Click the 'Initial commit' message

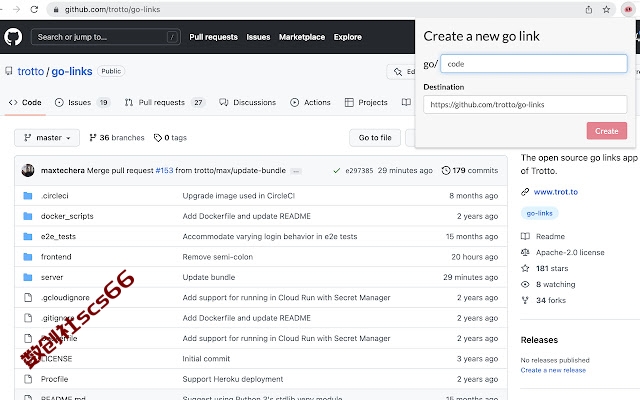click(206, 359)
